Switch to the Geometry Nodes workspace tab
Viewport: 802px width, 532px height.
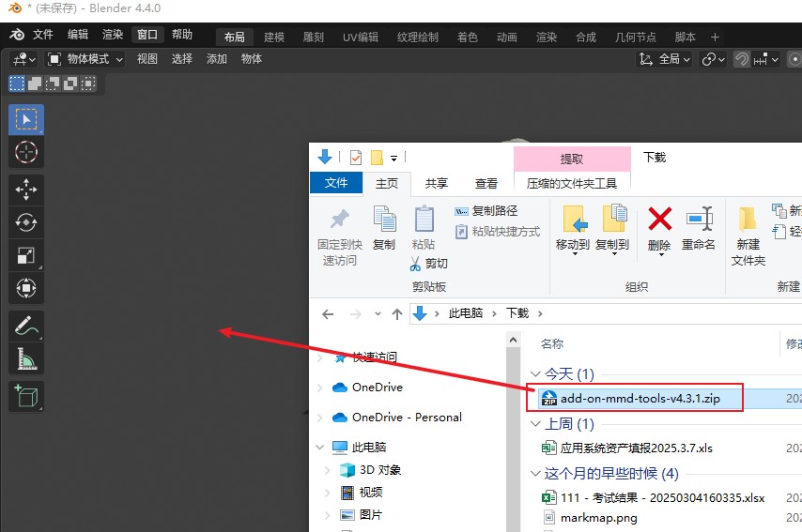point(635,37)
